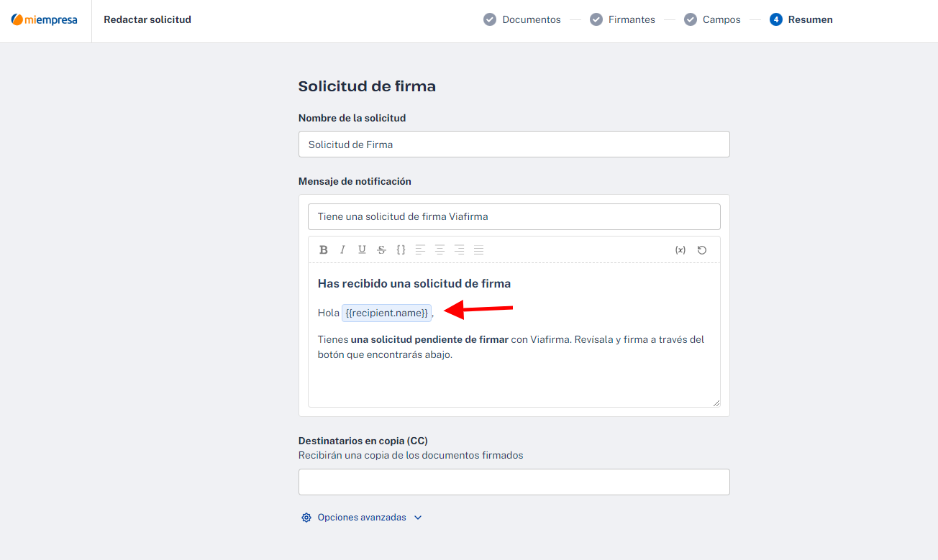The width and height of the screenshot is (938, 560).
Task: Insert code block with curly braces icon
Action: (401, 250)
